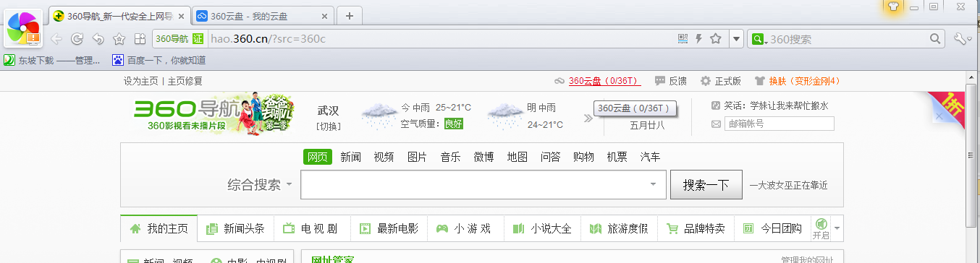This screenshot has width=980, height=263.
Task: Open 换肤（变形金刚4） skin link
Action: [x=797, y=81]
